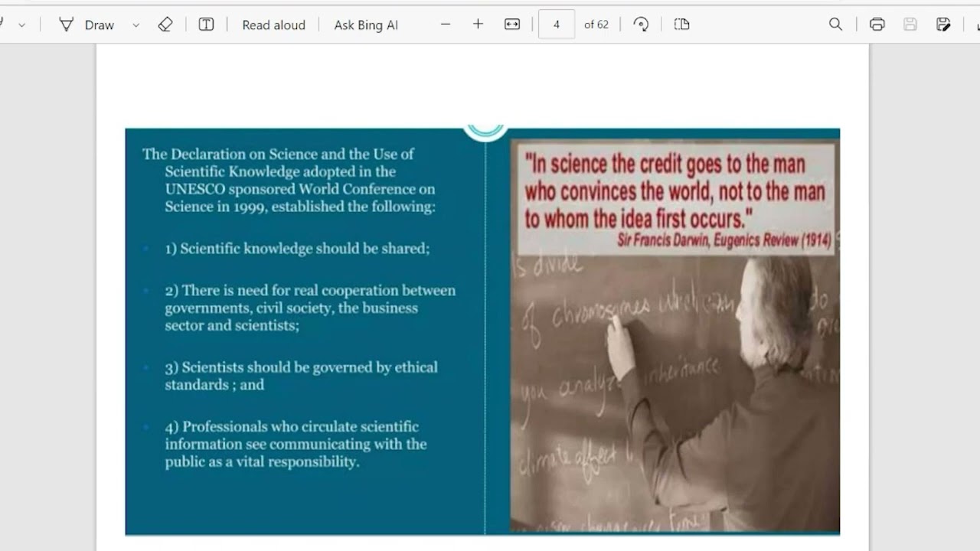Open Ask Bing AI
The image size is (980, 551).
point(366,24)
